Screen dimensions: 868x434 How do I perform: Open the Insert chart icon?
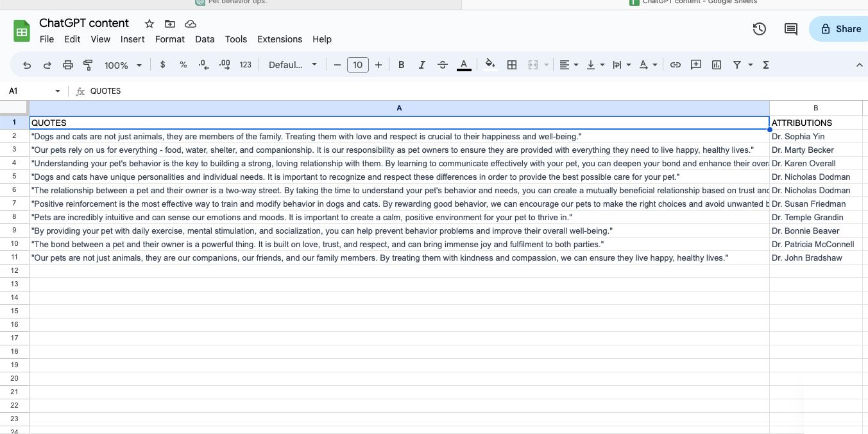click(x=717, y=64)
